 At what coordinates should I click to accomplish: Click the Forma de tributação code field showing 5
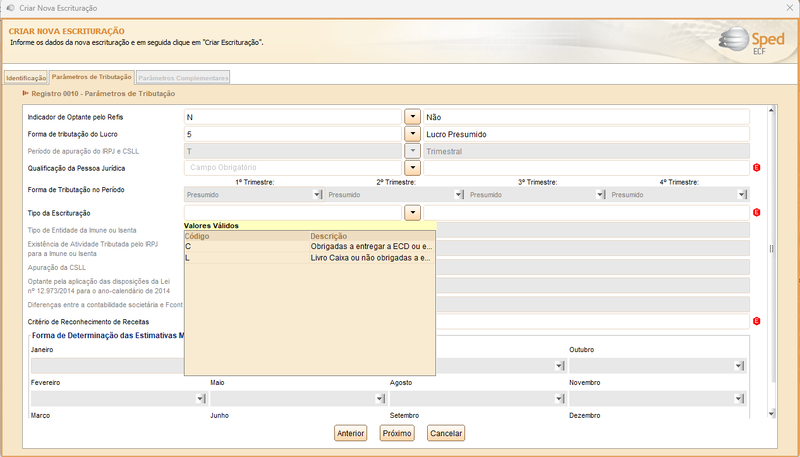point(293,134)
